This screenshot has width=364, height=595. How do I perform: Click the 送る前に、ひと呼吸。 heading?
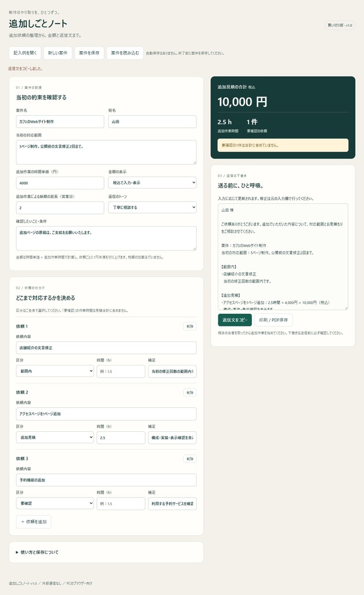point(241,185)
